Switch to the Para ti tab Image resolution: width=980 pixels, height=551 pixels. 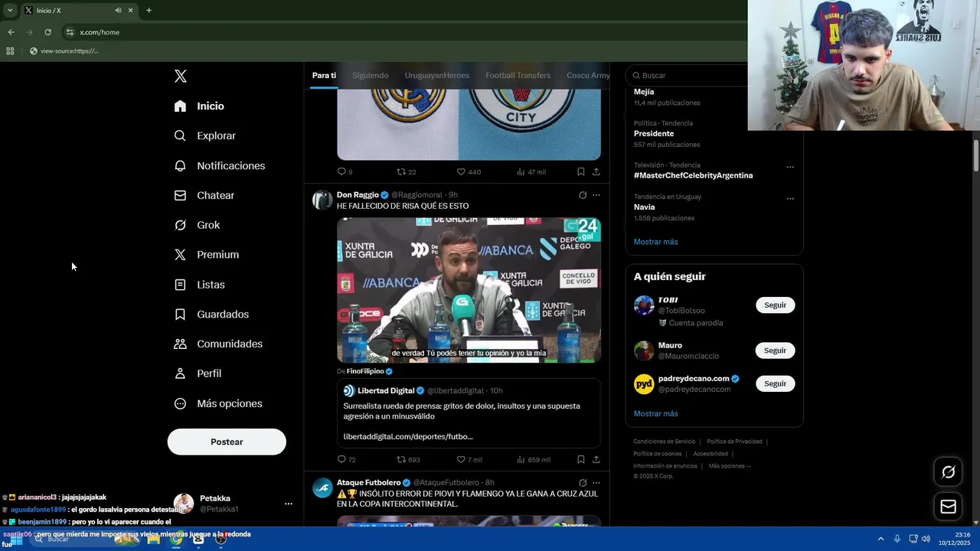(x=324, y=75)
